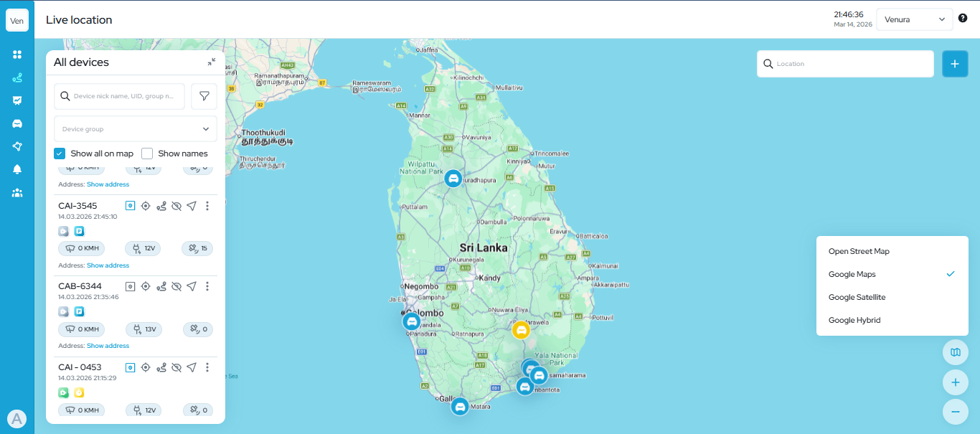Click Show address link under CAB-6344
The image size is (980, 434).
tap(108, 346)
